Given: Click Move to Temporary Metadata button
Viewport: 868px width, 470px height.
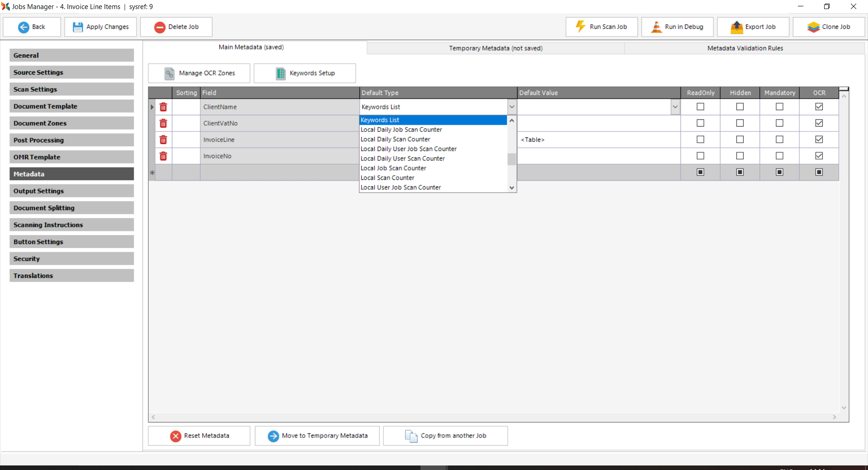Looking at the screenshot, I should point(317,436).
